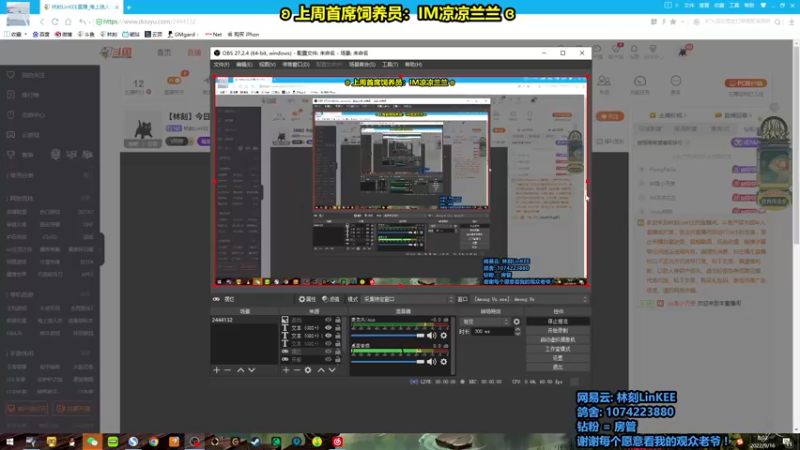
Task: Open OBS 工具(T) menu
Action: 390,65
